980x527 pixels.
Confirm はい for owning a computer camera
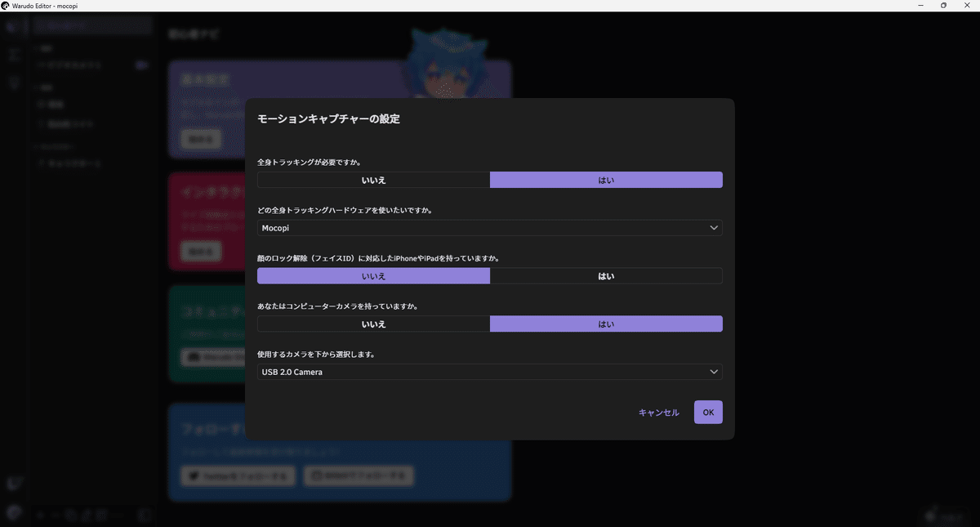(x=606, y=324)
